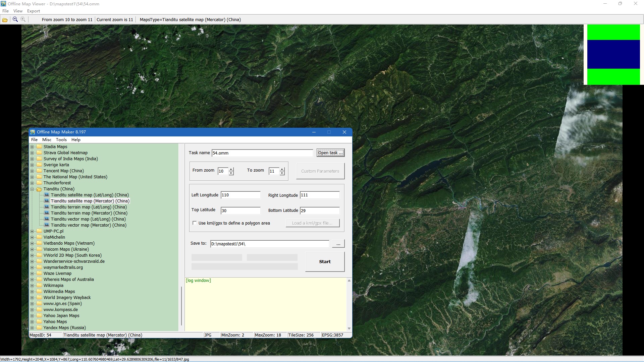Click the Save to browse ... button
This screenshot has width=644, height=362.
pos(338,244)
